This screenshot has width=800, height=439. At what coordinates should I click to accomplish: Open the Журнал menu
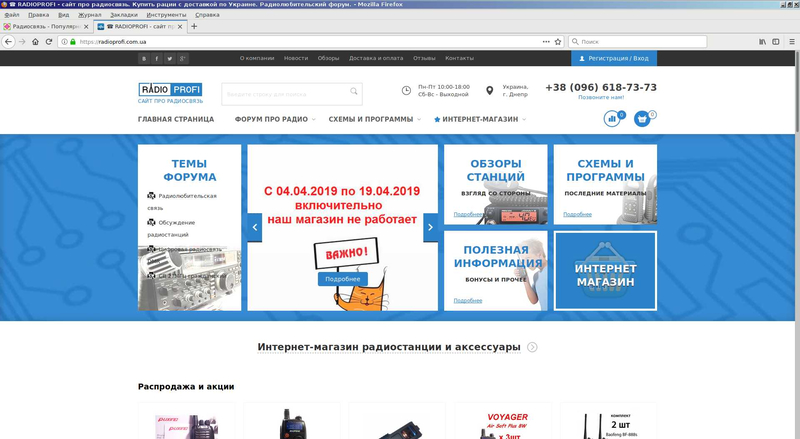90,15
